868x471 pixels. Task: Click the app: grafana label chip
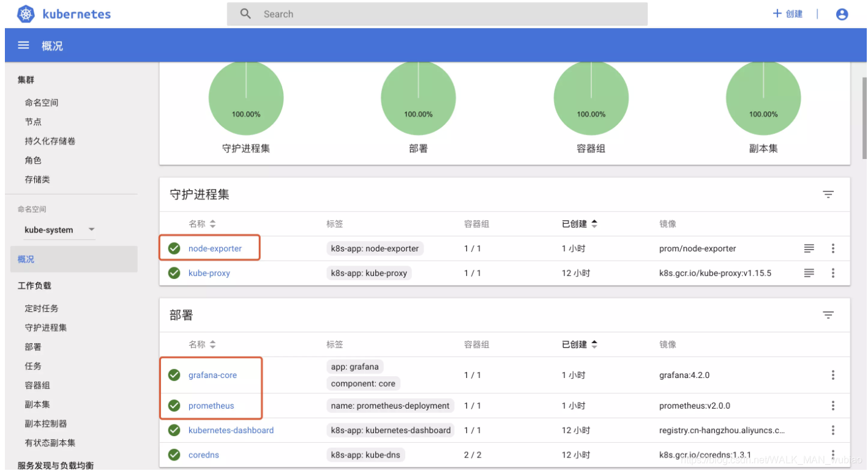(354, 367)
